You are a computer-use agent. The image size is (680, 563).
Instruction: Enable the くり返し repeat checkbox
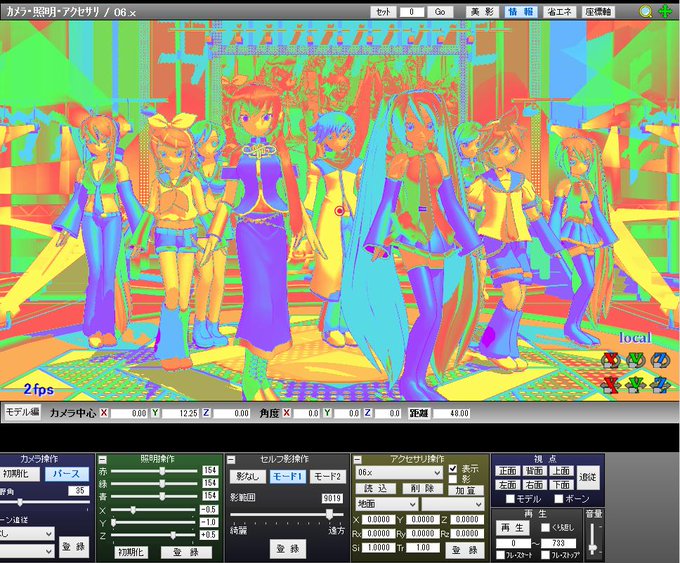pyautogui.click(x=546, y=527)
